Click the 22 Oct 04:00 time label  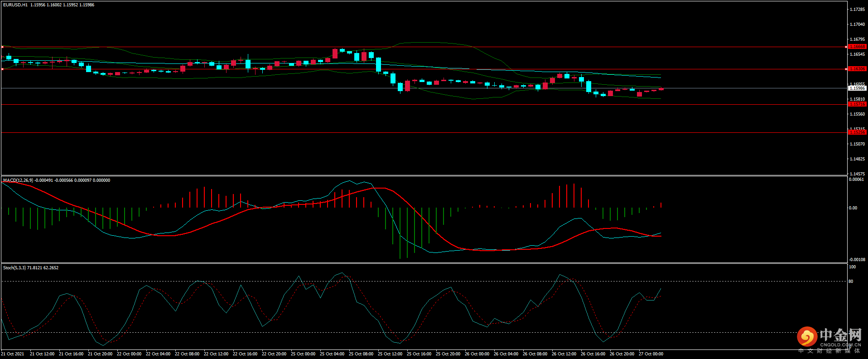(x=158, y=354)
